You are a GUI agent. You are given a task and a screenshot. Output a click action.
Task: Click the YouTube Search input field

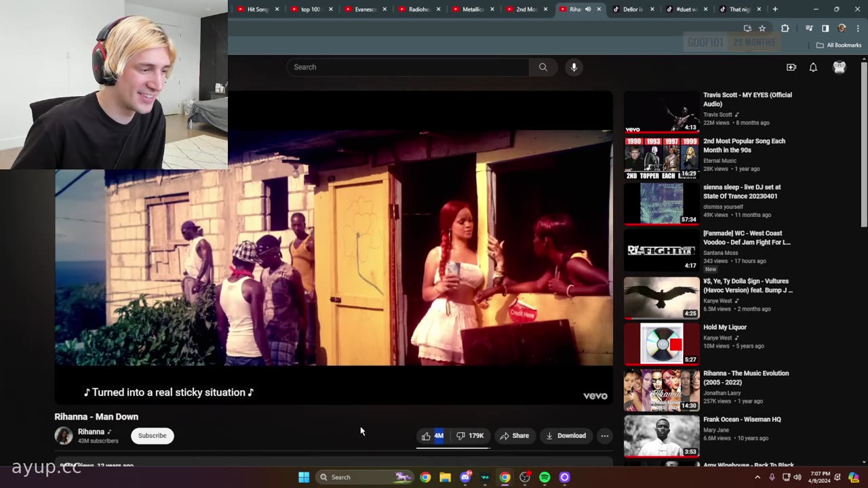tap(408, 67)
